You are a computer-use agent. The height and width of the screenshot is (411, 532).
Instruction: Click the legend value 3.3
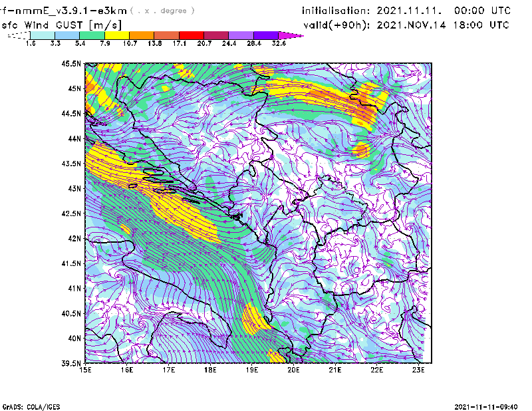pyautogui.click(x=55, y=43)
